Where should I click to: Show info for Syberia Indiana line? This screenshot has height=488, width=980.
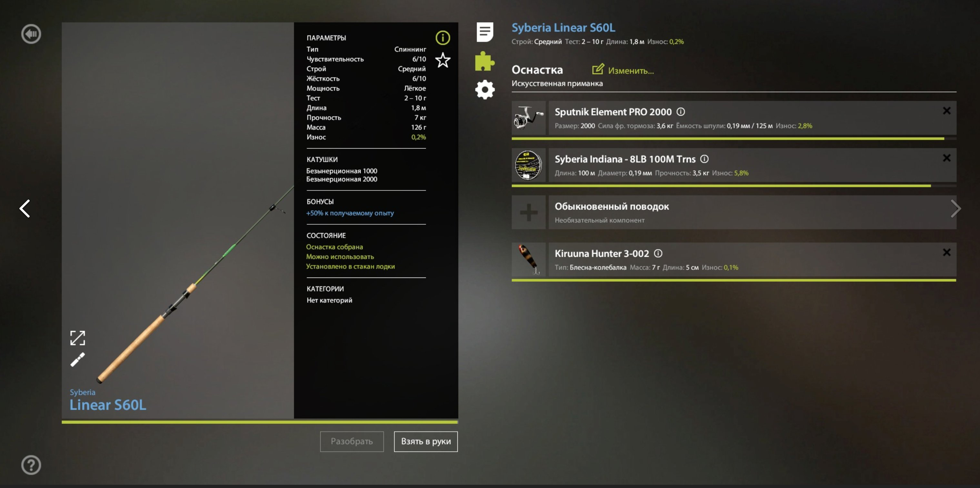pos(704,159)
